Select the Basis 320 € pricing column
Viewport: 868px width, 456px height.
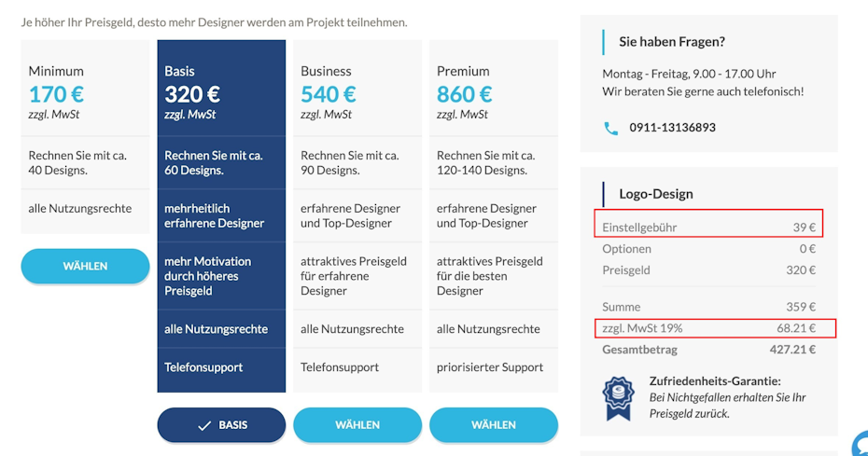[x=221, y=215]
